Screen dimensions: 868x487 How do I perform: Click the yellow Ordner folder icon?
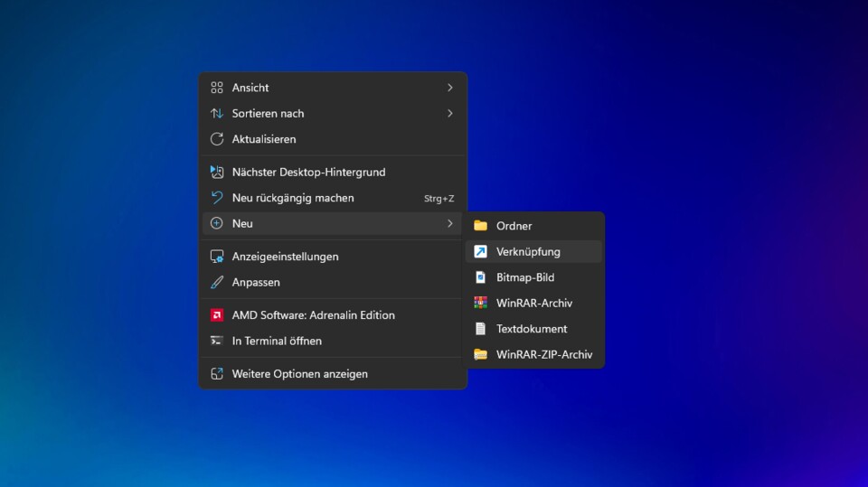[x=480, y=226]
